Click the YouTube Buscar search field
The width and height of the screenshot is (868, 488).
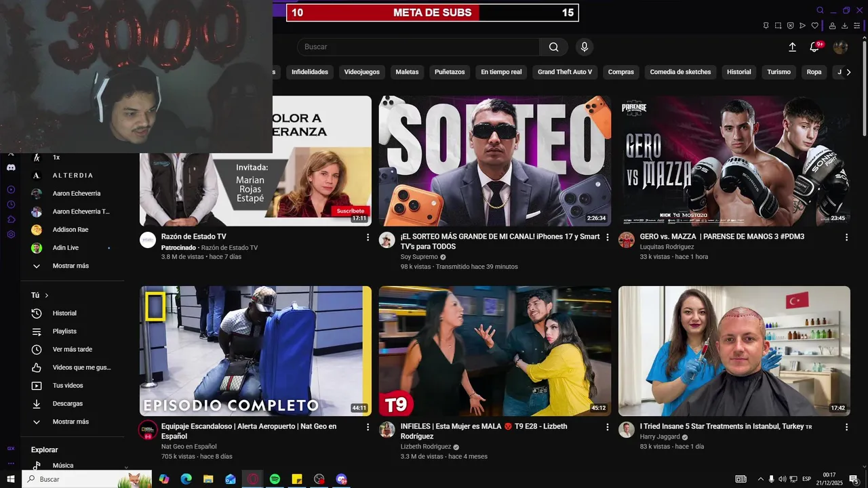pyautogui.click(x=418, y=47)
